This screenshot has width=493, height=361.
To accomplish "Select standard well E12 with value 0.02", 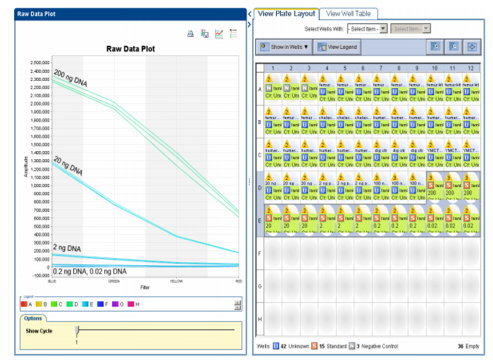I will coord(471,220).
